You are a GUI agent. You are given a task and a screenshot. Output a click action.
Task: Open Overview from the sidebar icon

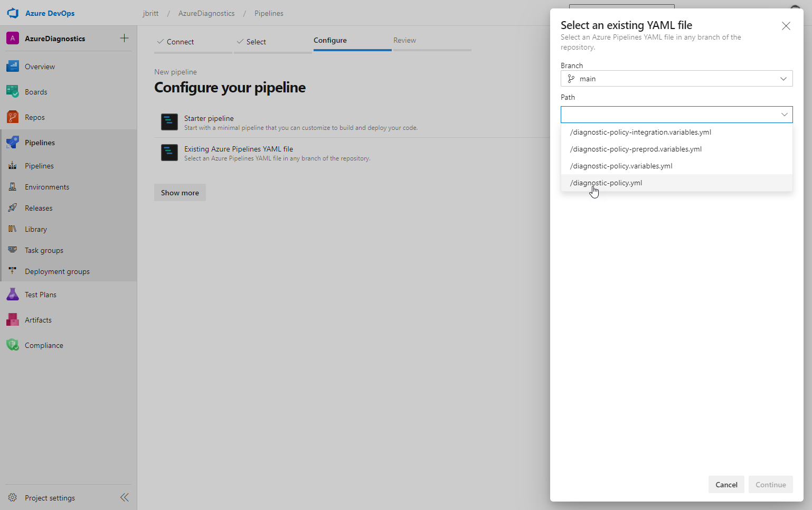pyautogui.click(x=13, y=67)
